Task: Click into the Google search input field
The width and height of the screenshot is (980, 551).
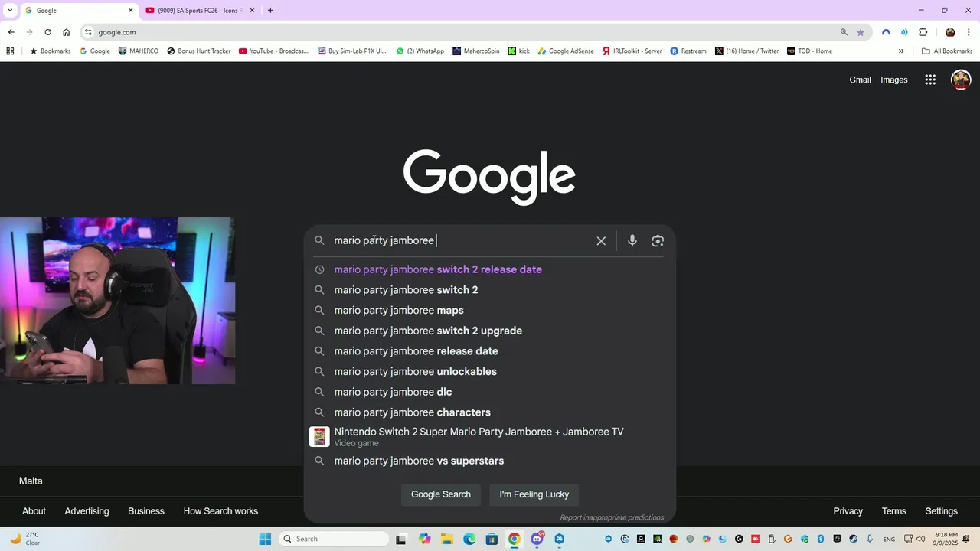Action: 459,240
